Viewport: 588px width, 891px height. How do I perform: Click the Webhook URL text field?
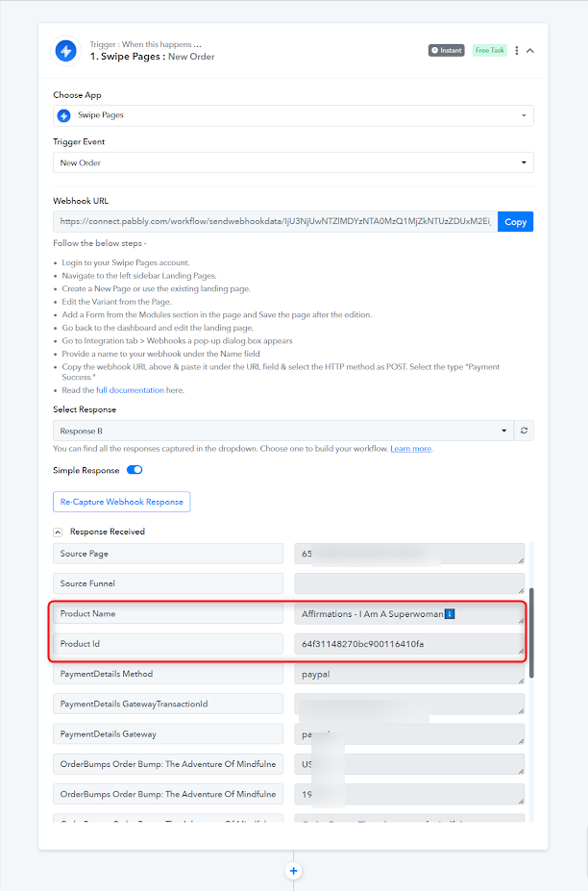coord(276,222)
